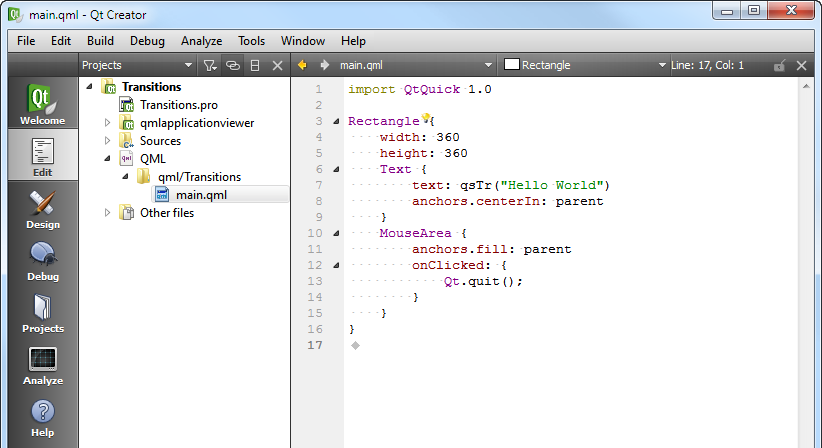This screenshot has width=822, height=448.
Task: Open the Help mode
Action: pyautogui.click(x=42, y=417)
